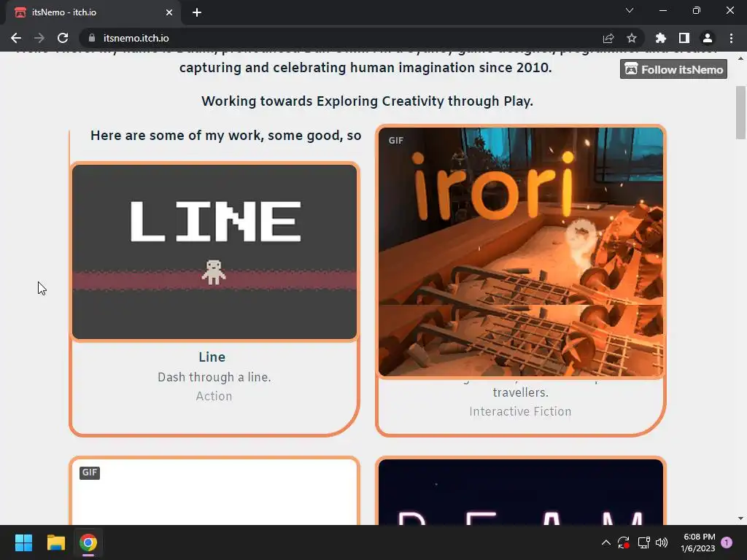Image resolution: width=747 pixels, height=560 pixels.
Task: Minimize the Chrome window
Action: coord(663,10)
